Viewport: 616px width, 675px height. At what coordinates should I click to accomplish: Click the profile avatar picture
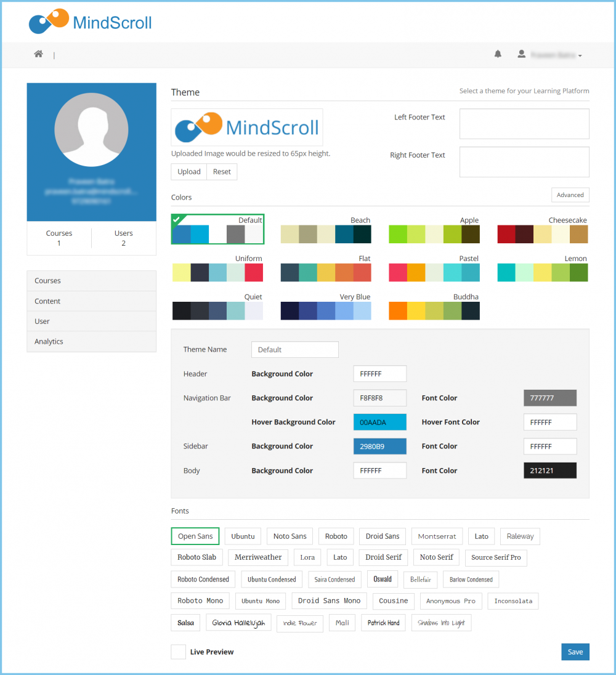(91, 129)
